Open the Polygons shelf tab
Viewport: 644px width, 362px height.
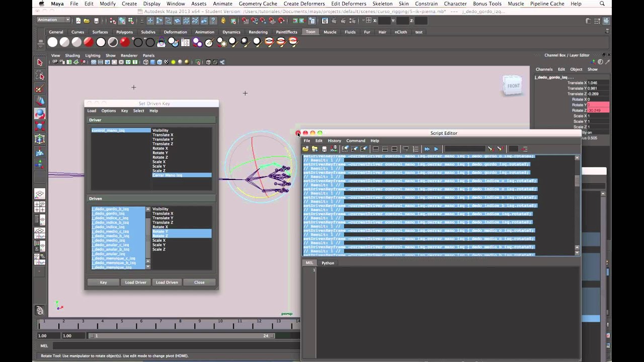(x=124, y=32)
